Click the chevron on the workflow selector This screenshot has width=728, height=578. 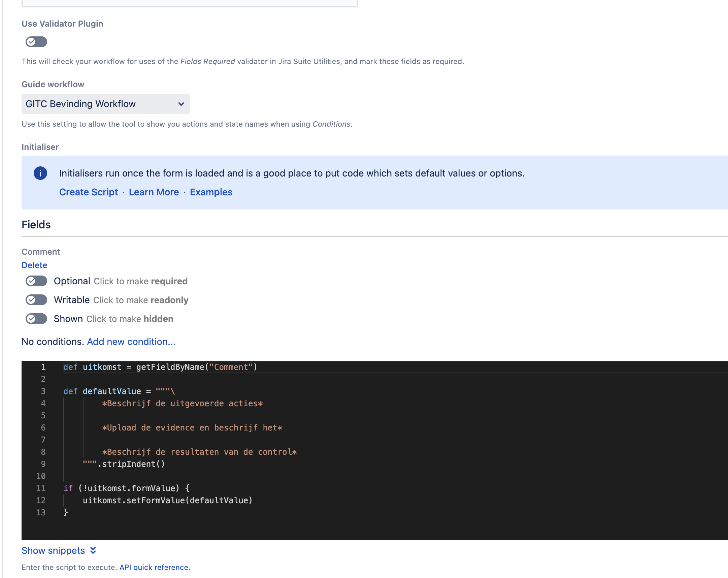[x=180, y=104]
